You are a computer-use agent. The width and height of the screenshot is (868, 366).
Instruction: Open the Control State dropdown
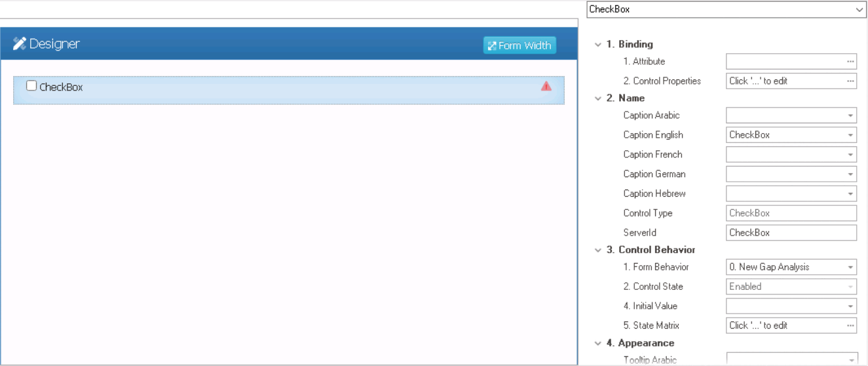point(850,287)
